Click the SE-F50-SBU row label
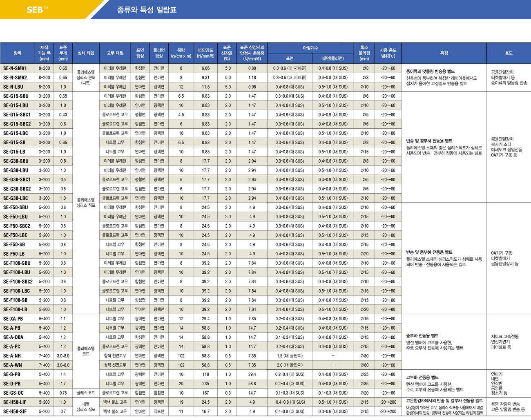Screen dimensions: 531x420 (16, 208)
